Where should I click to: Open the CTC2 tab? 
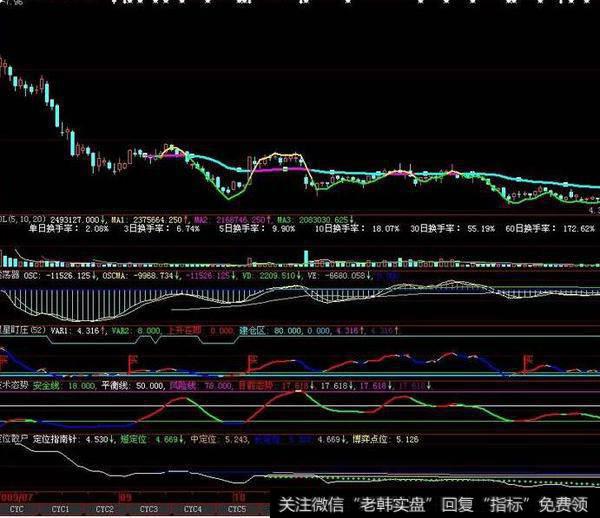pyautogui.click(x=104, y=509)
